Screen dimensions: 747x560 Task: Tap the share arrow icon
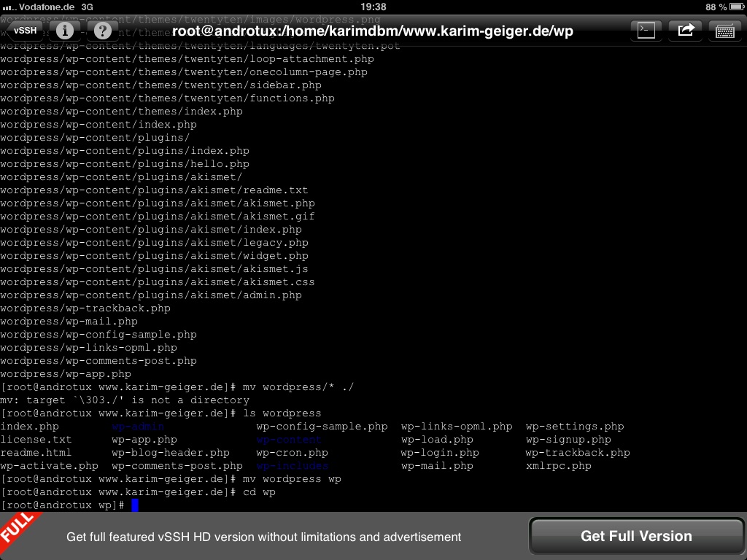tap(686, 31)
